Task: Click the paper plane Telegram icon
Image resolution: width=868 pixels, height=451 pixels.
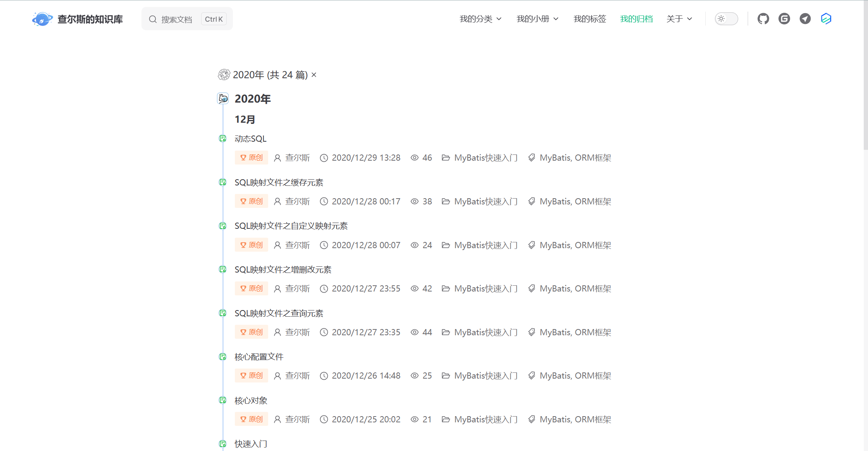Action: pos(805,19)
